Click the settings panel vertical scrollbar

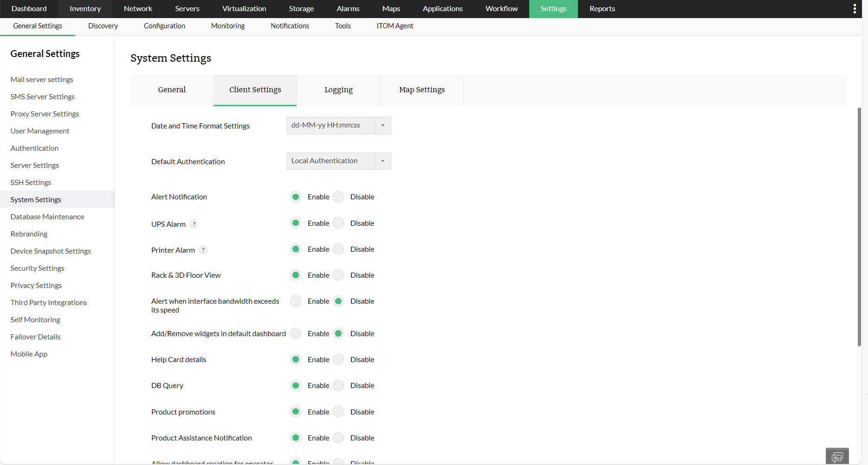click(x=859, y=227)
